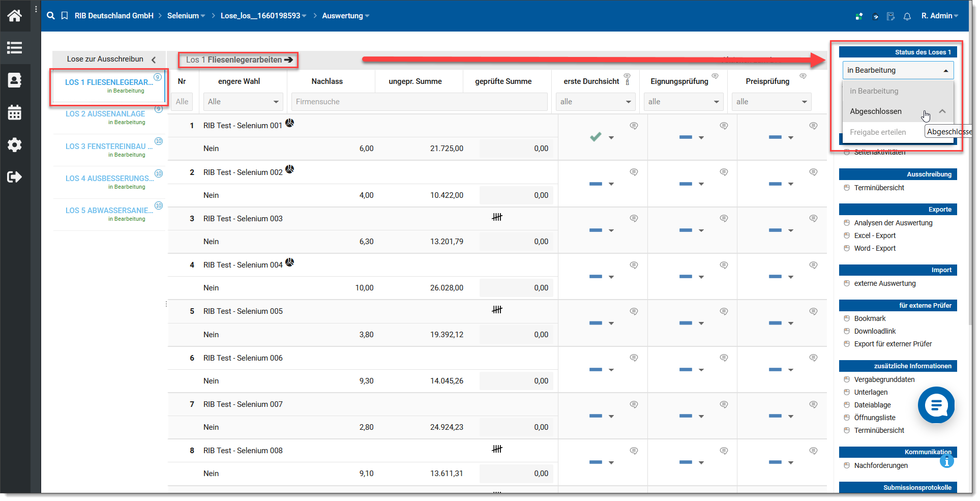
Task: Open the erste Durchsicht filter dropdown
Action: pos(596,102)
